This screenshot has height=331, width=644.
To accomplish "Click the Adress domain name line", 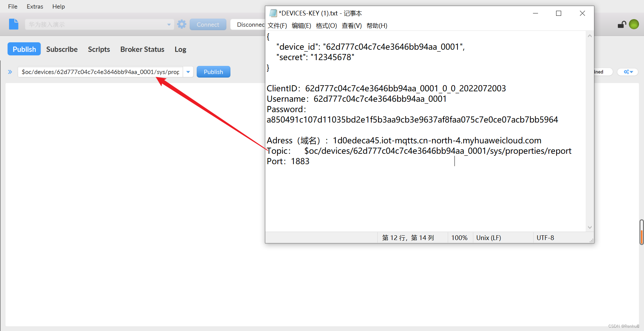I will point(404,140).
